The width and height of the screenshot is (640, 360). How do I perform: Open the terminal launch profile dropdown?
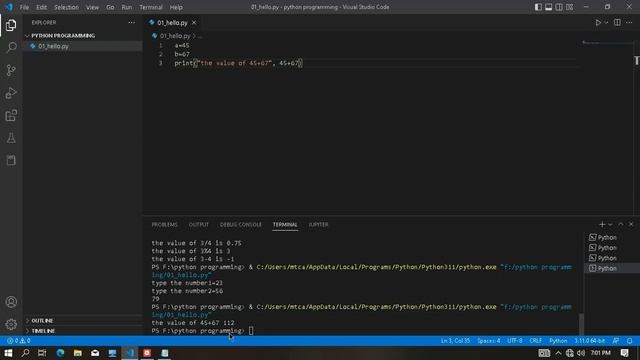pos(610,224)
